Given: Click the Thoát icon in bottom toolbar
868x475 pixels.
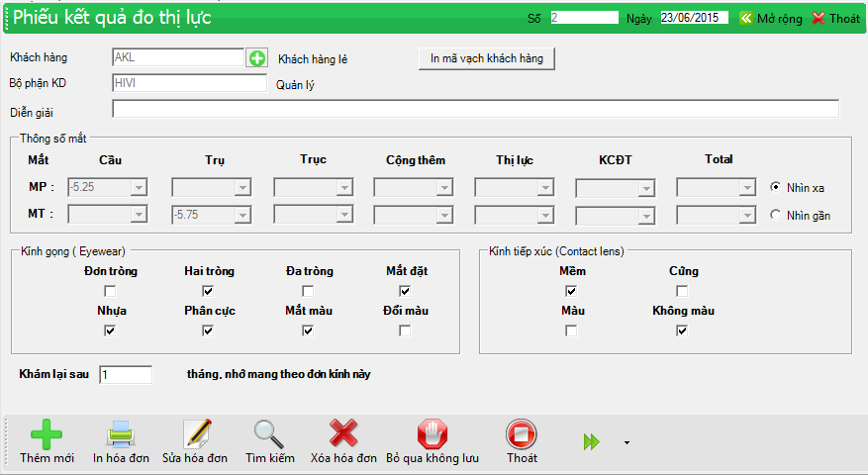Looking at the screenshot, I should coord(521,435).
